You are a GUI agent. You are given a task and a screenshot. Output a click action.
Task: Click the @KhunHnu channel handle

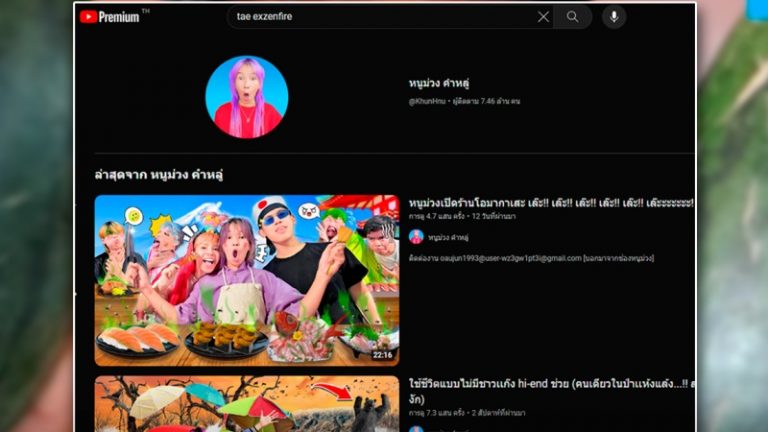point(430,101)
